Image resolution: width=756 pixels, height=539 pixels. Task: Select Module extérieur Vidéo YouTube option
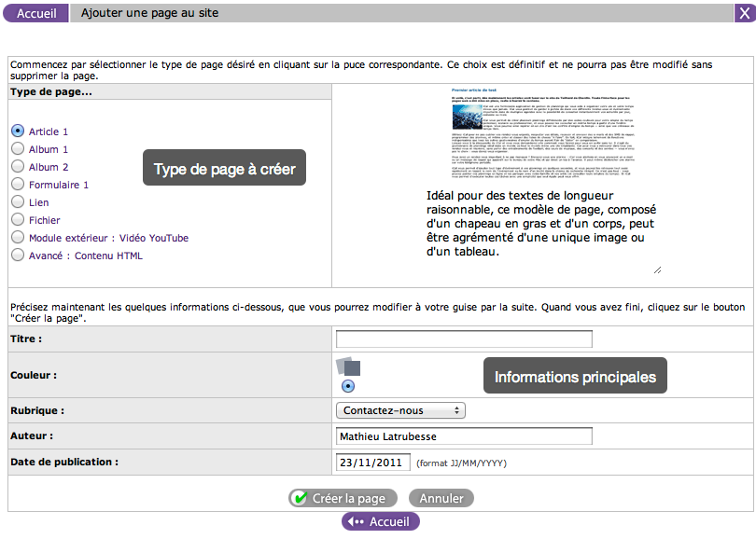18,238
